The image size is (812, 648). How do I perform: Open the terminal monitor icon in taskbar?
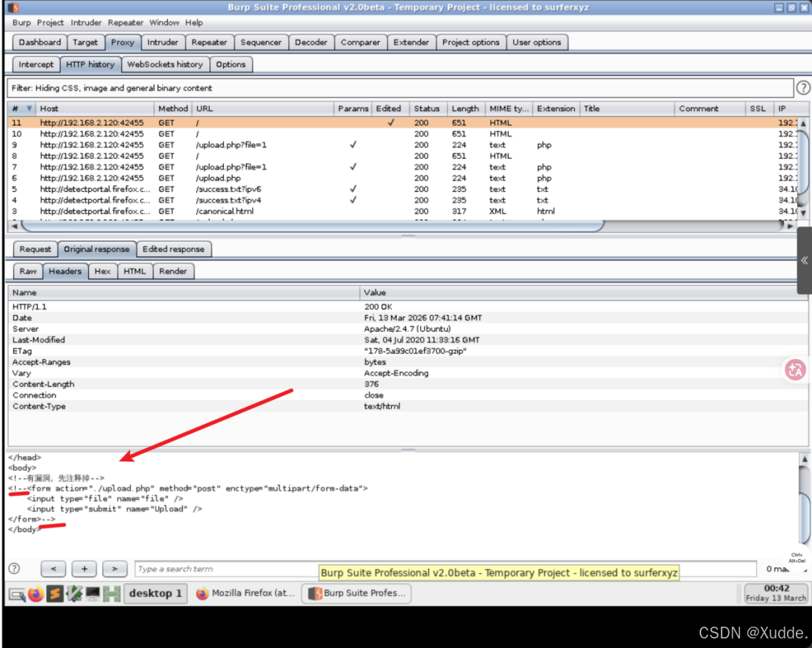click(x=93, y=593)
